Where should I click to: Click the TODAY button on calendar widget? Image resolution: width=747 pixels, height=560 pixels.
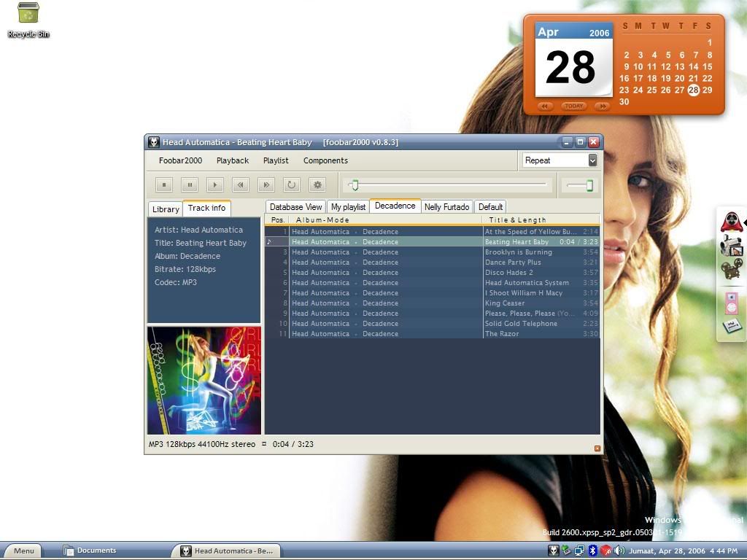coord(574,106)
